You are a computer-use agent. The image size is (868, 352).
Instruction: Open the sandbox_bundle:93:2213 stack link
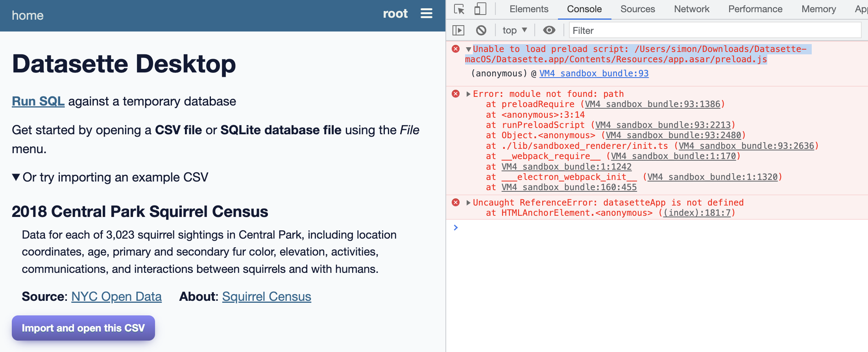coord(663,125)
